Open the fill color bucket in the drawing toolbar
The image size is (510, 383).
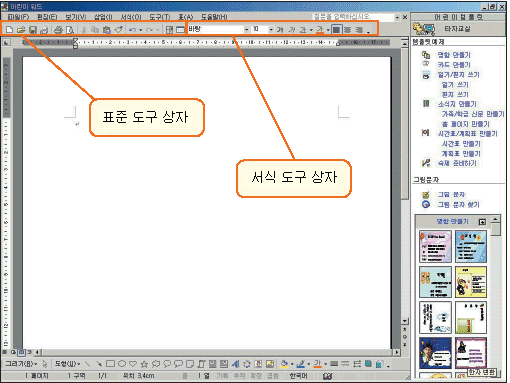284,364
